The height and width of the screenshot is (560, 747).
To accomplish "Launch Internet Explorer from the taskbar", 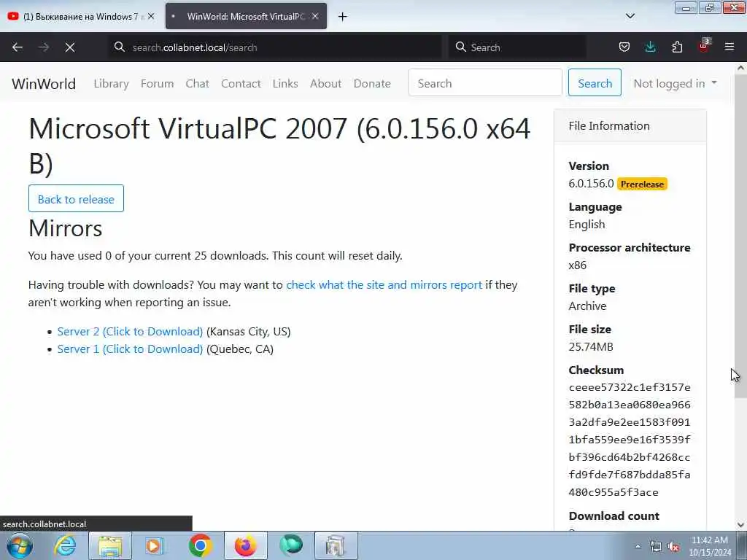I will [x=66, y=545].
